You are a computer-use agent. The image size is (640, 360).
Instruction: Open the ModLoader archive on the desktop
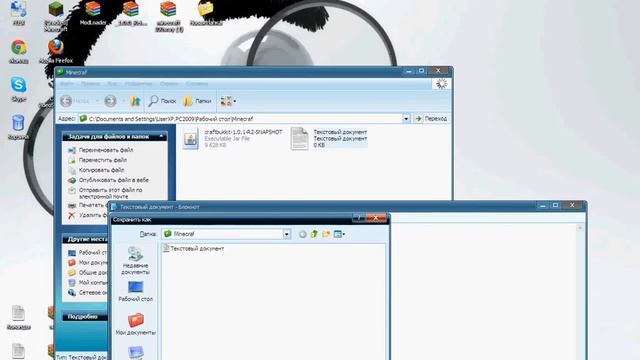93,12
